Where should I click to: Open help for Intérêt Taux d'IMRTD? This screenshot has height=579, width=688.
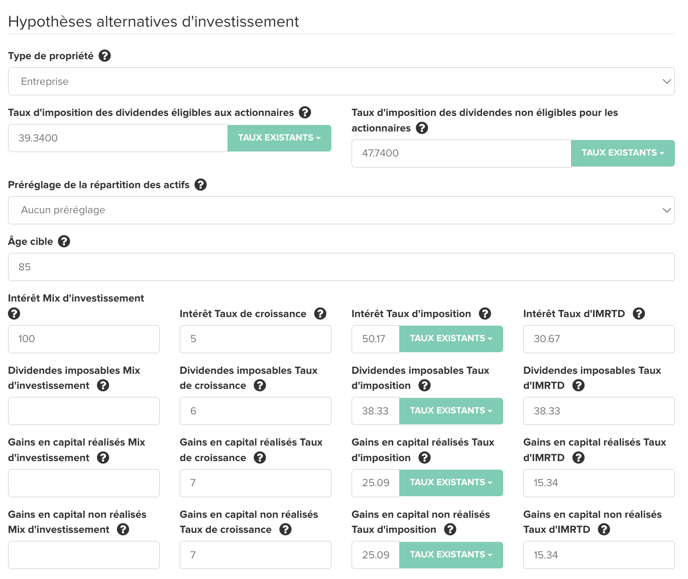[x=639, y=314]
